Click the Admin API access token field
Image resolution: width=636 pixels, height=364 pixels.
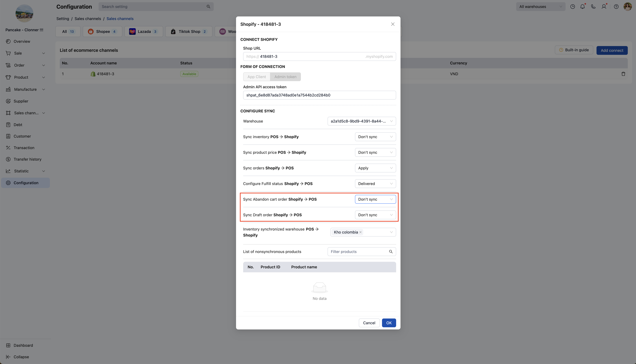click(320, 95)
